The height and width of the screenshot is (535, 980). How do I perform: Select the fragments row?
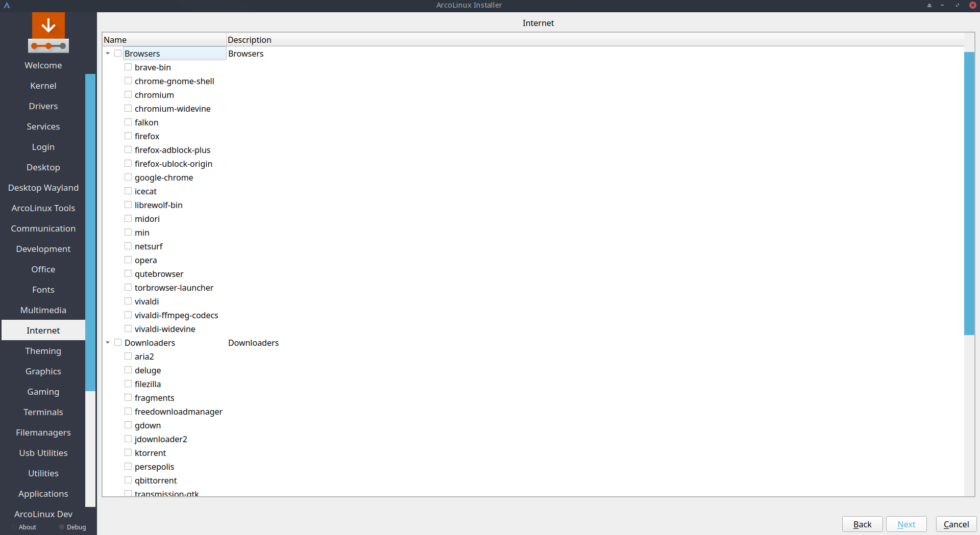(x=154, y=398)
